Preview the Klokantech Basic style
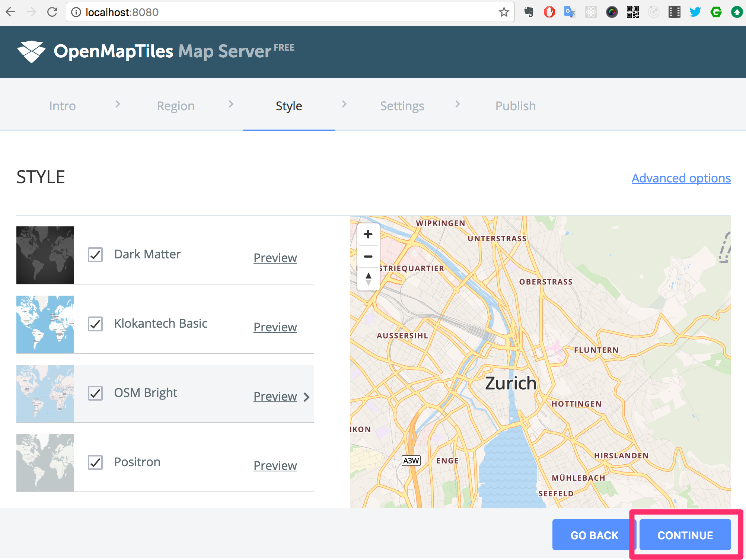This screenshot has height=560, width=746. pyautogui.click(x=275, y=327)
